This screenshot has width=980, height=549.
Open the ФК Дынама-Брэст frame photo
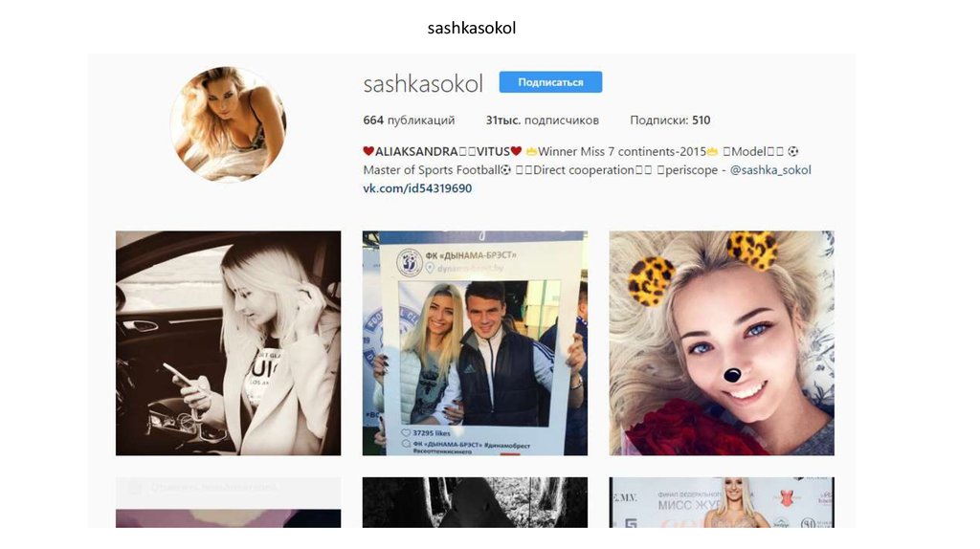click(x=475, y=343)
